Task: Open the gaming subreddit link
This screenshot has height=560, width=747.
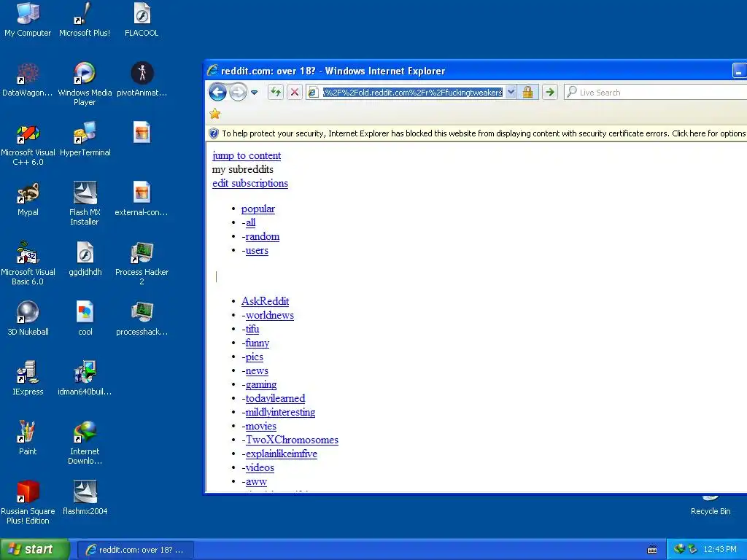Action: pos(261,384)
